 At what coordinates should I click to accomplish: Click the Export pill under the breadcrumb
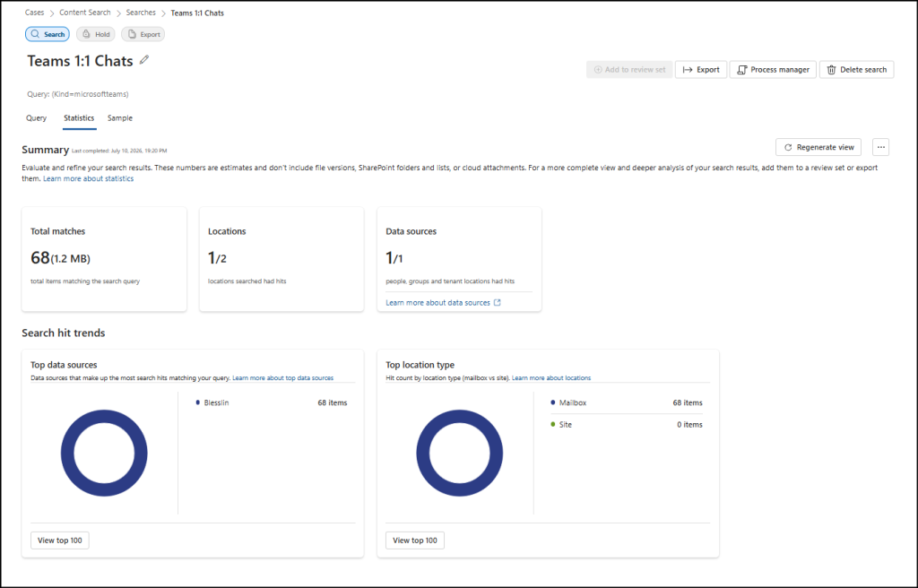[143, 35]
